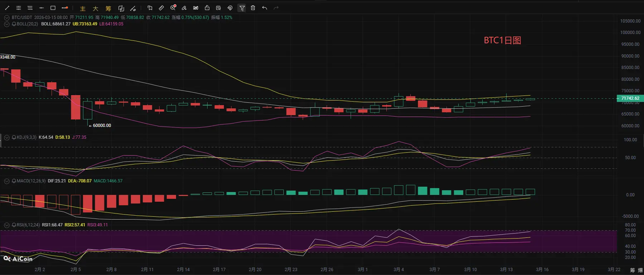
Task: Click the green 71742.62 current price tag
Action: click(630, 98)
